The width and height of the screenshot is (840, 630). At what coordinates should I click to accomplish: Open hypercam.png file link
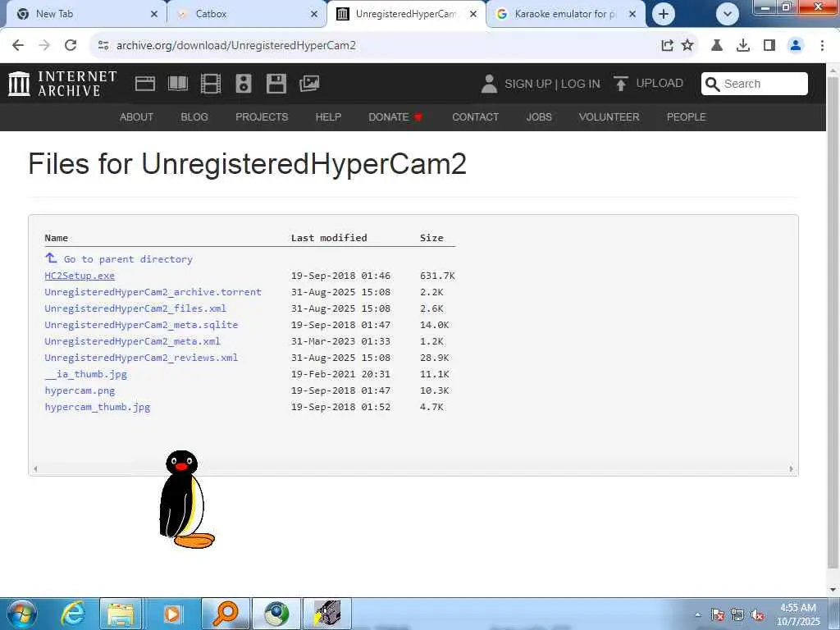[80, 390]
